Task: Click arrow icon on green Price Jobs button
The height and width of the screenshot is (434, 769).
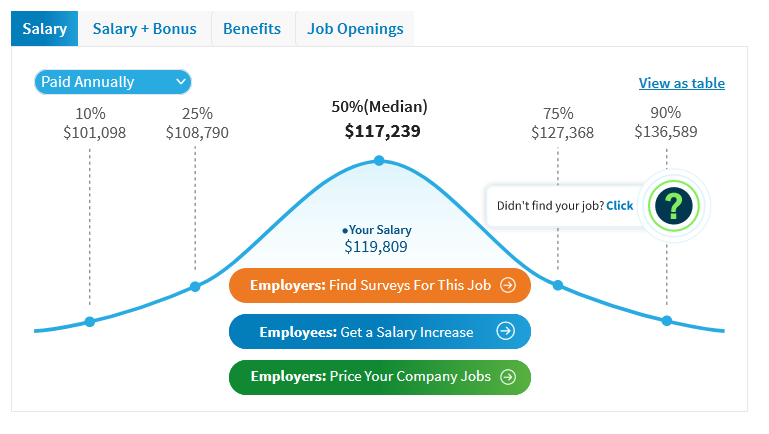Action: point(508,377)
